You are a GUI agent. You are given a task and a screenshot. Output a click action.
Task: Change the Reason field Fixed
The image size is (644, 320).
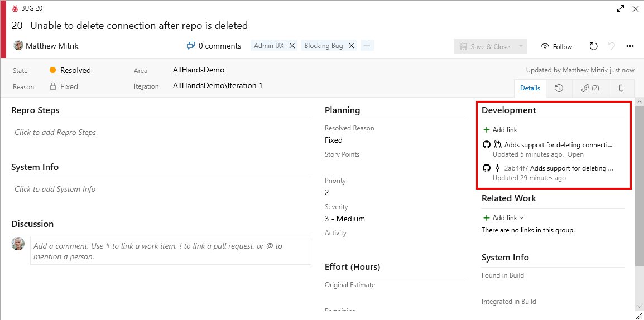[69, 86]
